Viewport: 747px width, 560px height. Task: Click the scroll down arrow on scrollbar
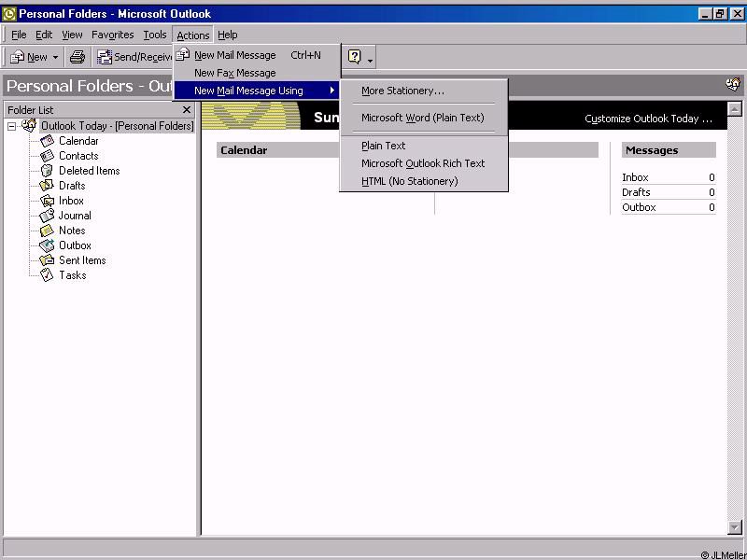(735, 527)
